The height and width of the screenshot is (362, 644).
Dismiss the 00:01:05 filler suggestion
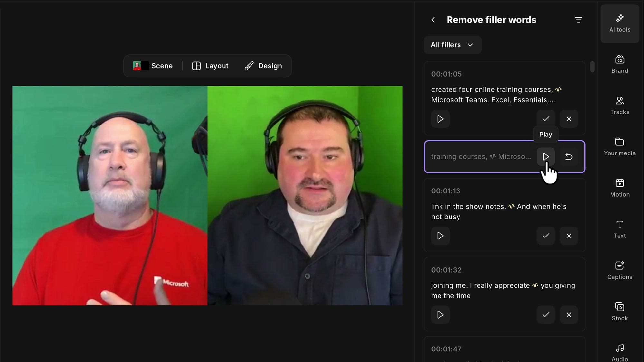click(569, 119)
